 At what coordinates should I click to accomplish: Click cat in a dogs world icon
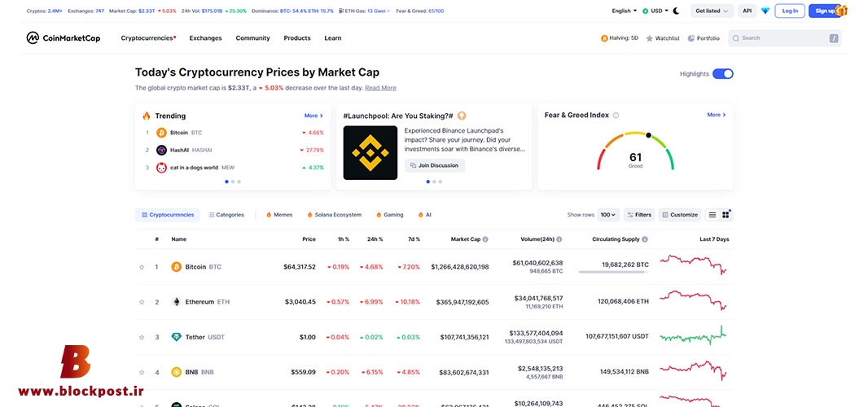tap(162, 167)
